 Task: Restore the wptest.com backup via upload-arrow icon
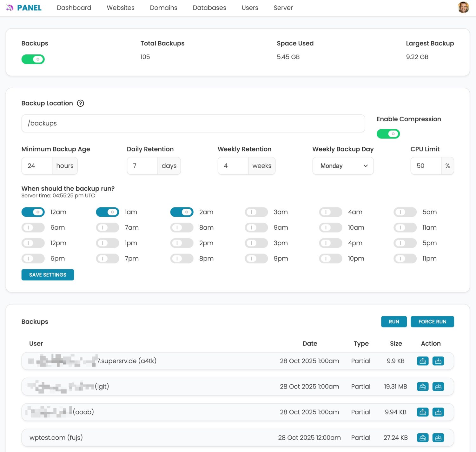coord(422,438)
